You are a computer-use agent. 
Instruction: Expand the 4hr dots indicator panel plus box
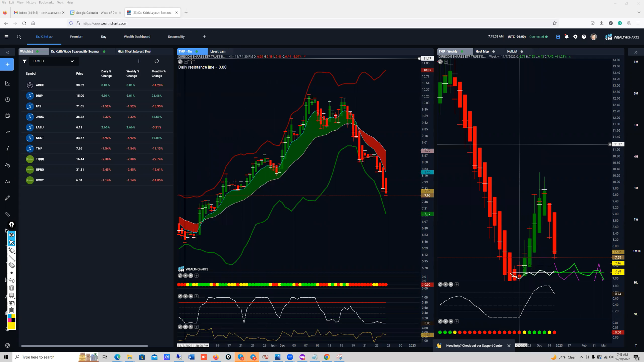(197, 276)
